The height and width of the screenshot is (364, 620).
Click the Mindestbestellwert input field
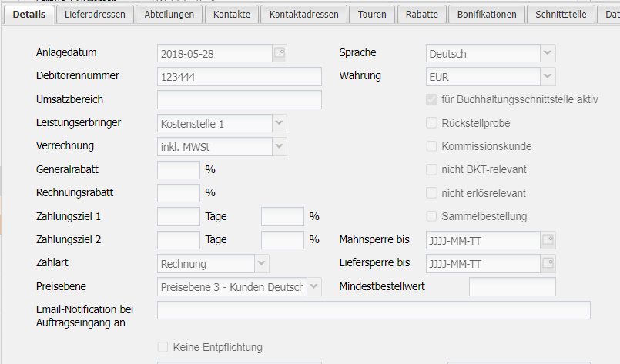pos(512,287)
